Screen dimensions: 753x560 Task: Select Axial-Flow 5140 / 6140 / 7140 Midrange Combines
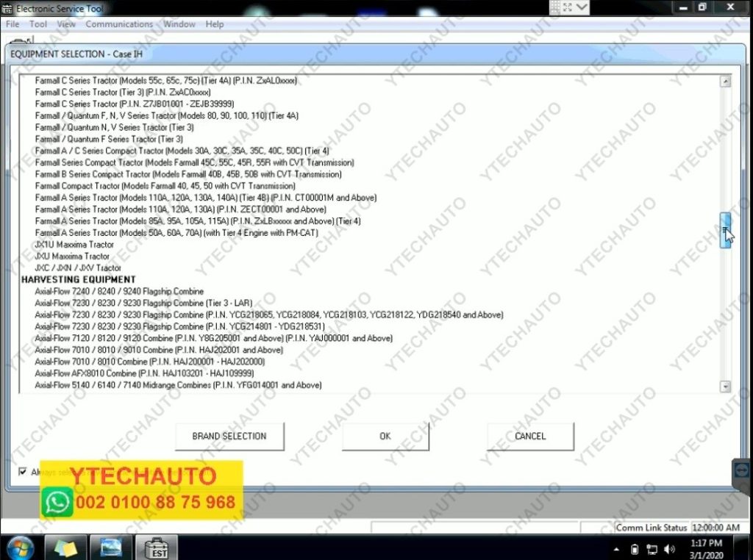(178, 385)
